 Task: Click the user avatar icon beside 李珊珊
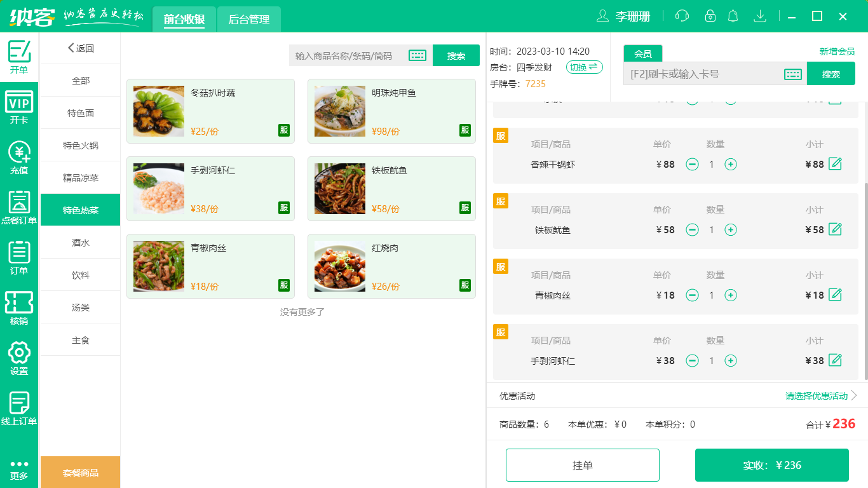pos(602,17)
